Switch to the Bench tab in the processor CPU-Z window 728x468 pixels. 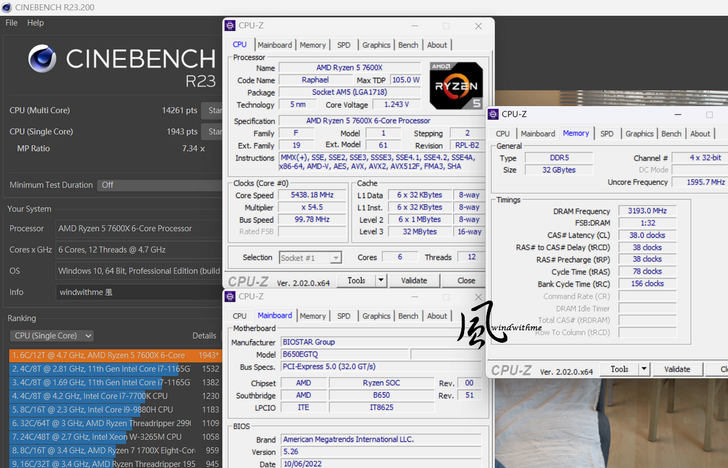click(x=408, y=45)
